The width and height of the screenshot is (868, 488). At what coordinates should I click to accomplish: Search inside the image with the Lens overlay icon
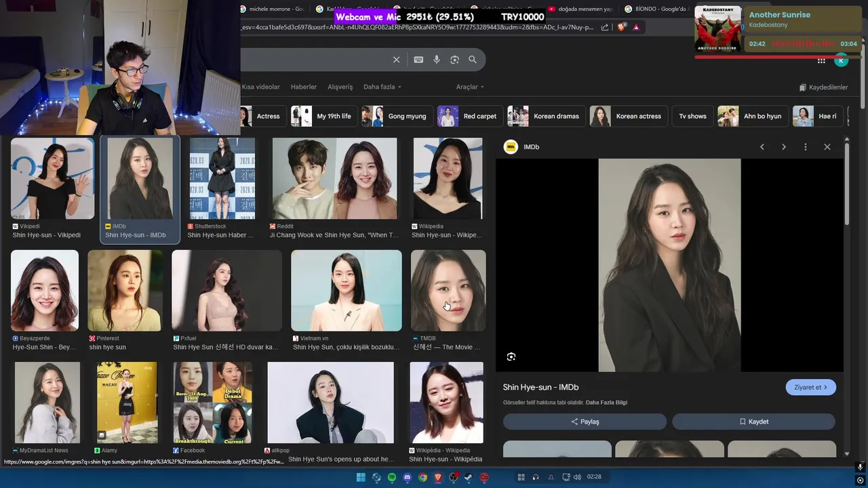(x=511, y=357)
